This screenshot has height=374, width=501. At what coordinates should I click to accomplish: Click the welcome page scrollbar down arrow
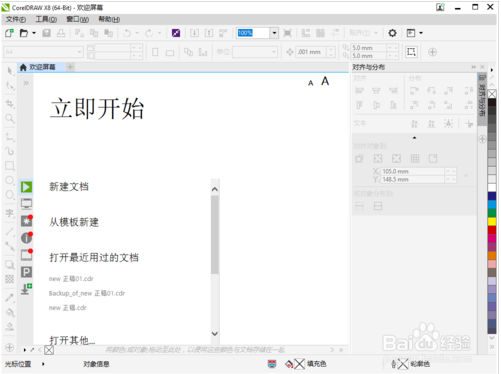click(215, 334)
